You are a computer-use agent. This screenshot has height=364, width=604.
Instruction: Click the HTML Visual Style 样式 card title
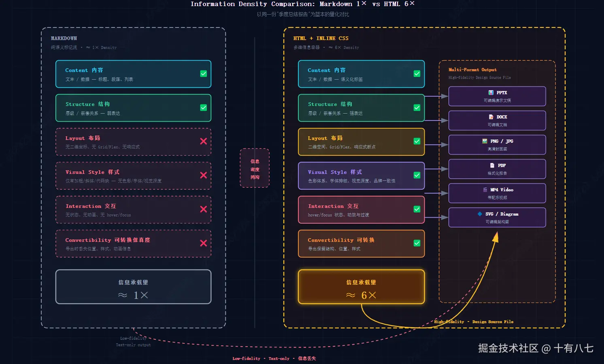pyautogui.click(x=335, y=172)
